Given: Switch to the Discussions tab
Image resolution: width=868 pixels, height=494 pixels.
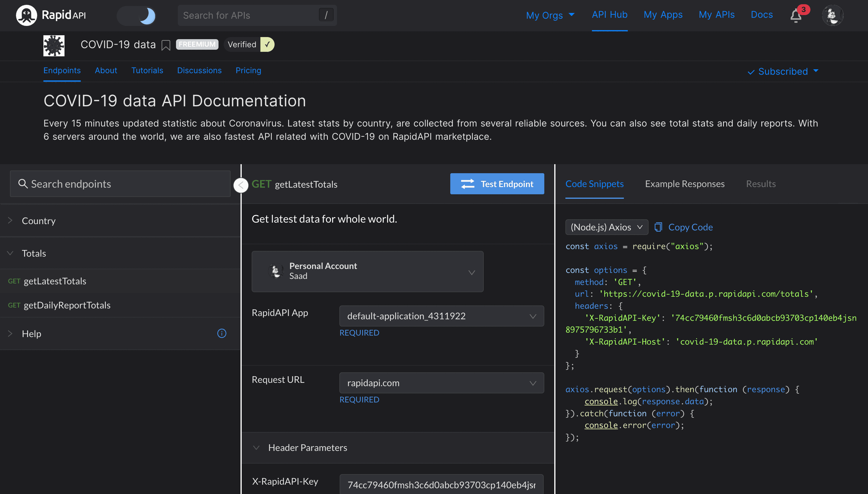Looking at the screenshot, I should pyautogui.click(x=199, y=70).
